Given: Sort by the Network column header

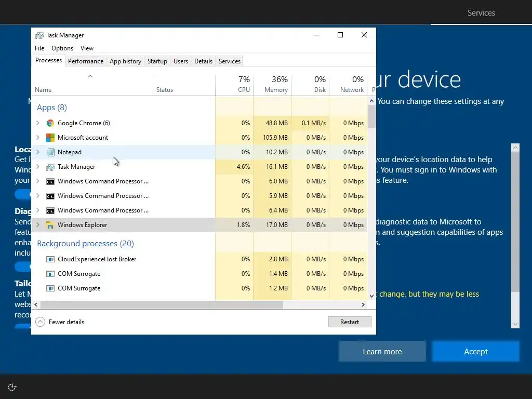Looking at the screenshot, I should [x=349, y=85].
